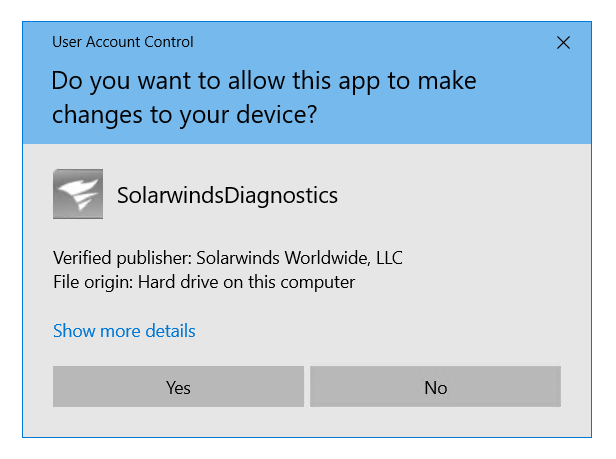Close the User Account Control dialog
This screenshot has height=459, width=616.
[x=564, y=43]
